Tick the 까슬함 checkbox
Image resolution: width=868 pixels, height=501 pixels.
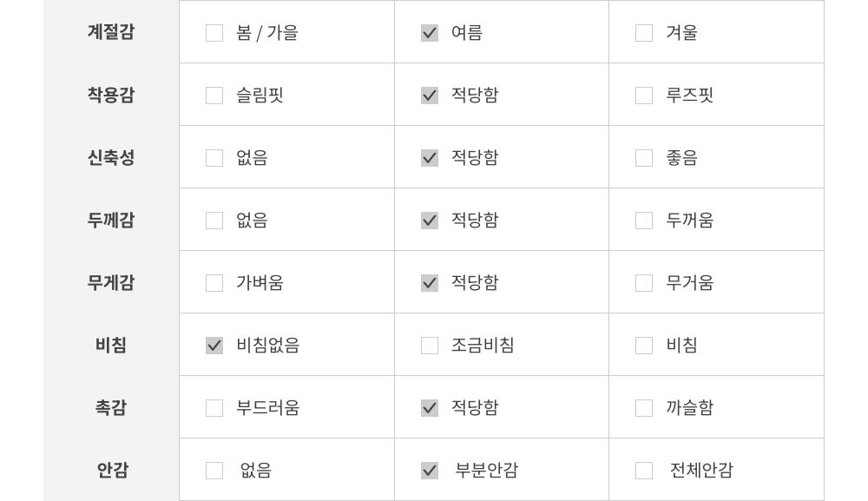point(644,408)
